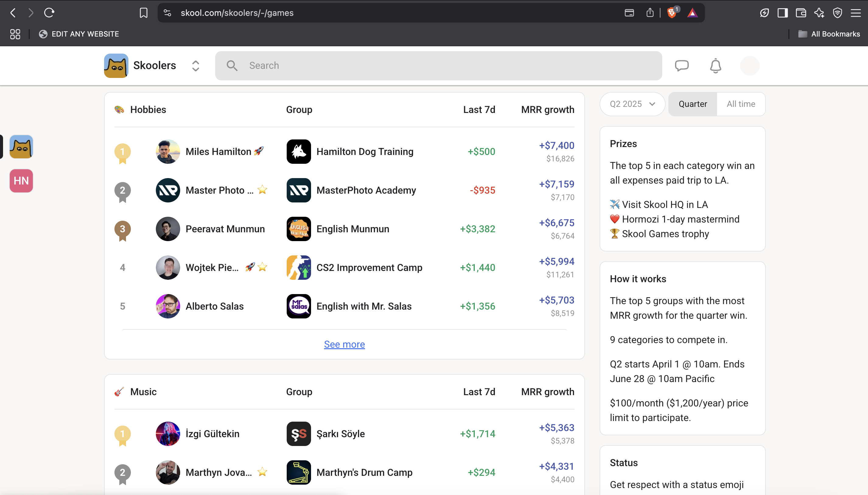Image resolution: width=868 pixels, height=495 pixels.
Task: Click the share icon in address bar
Action: pos(650,13)
